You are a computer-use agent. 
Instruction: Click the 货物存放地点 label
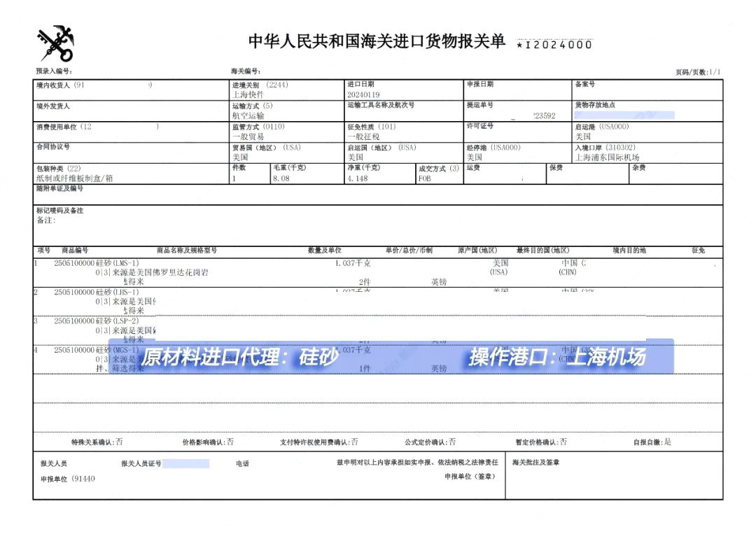pos(595,104)
